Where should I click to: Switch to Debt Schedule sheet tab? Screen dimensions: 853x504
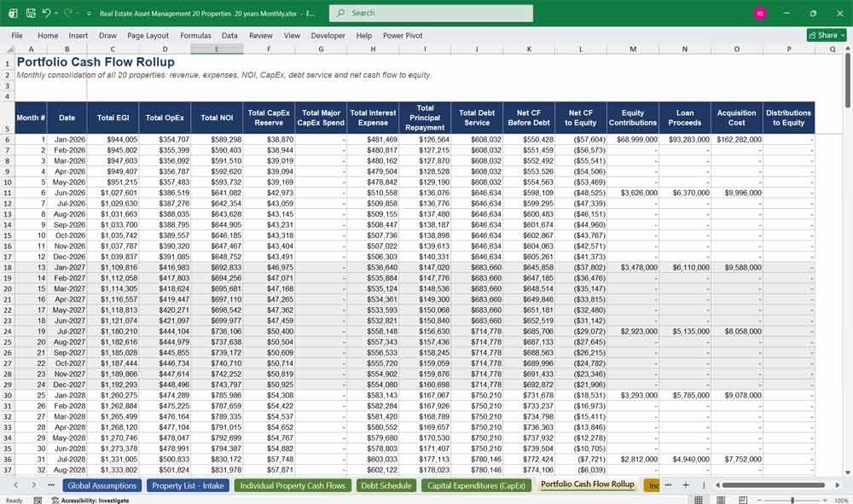[386, 485]
